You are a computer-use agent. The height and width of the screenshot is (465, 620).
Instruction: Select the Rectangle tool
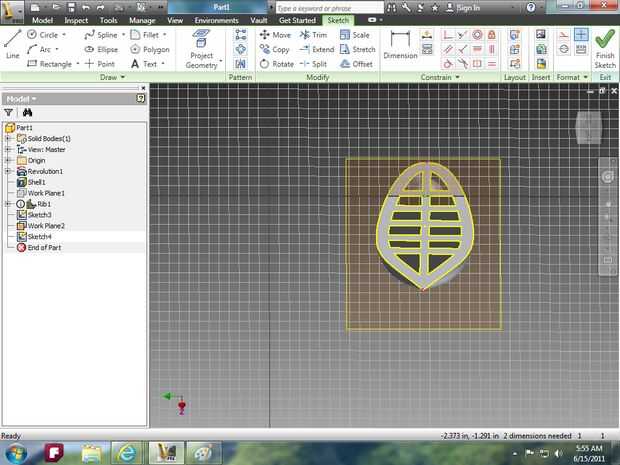[49, 64]
